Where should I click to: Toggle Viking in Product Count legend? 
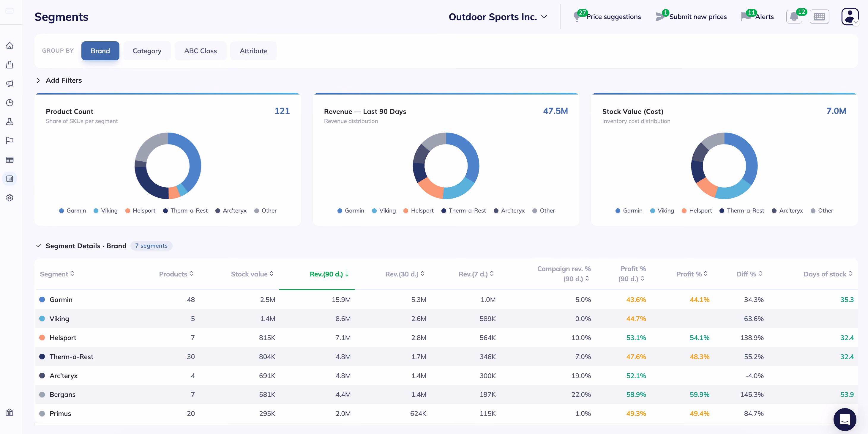(x=105, y=211)
